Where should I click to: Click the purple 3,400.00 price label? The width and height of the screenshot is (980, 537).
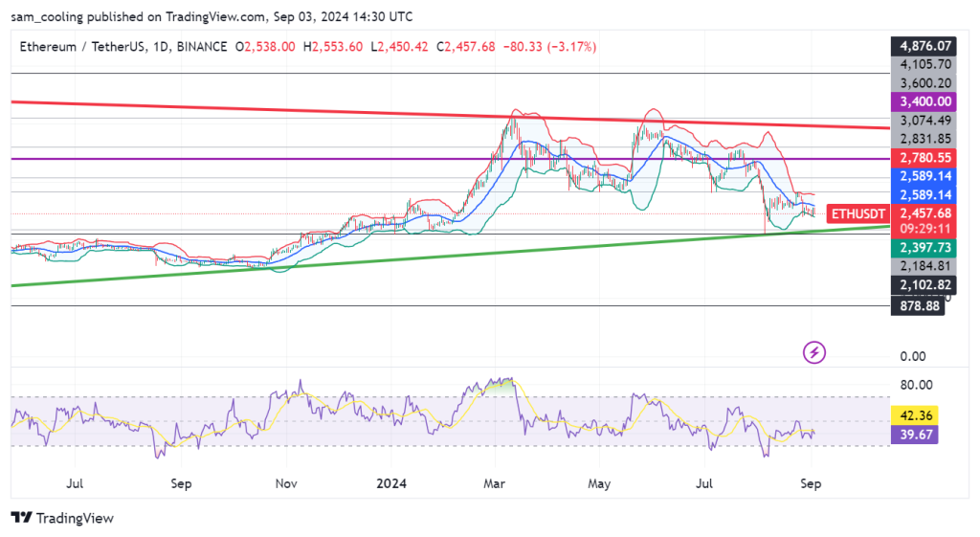[x=925, y=101]
